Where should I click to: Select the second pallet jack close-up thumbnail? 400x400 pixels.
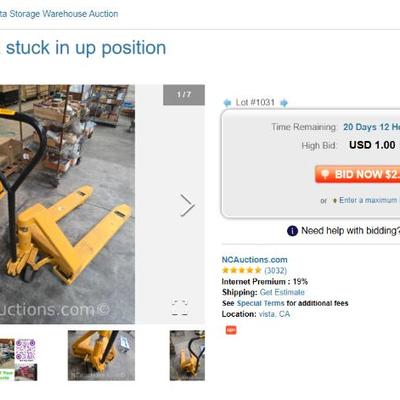101,355
